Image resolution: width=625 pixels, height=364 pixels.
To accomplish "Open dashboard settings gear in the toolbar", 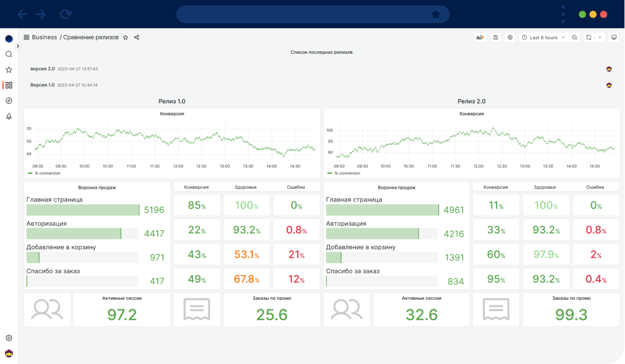I will pyautogui.click(x=510, y=37).
